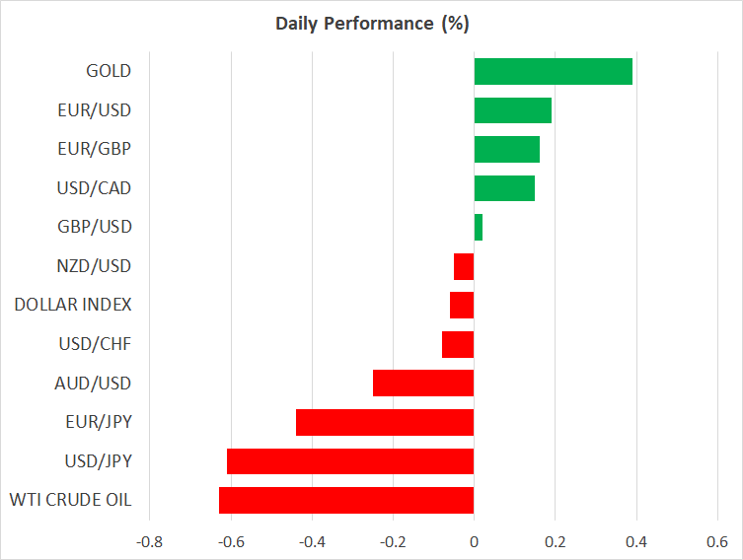This screenshot has height=560, width=743.
Task: Select the DOLLAR INDEX red bar
Action: click(462, 305)
